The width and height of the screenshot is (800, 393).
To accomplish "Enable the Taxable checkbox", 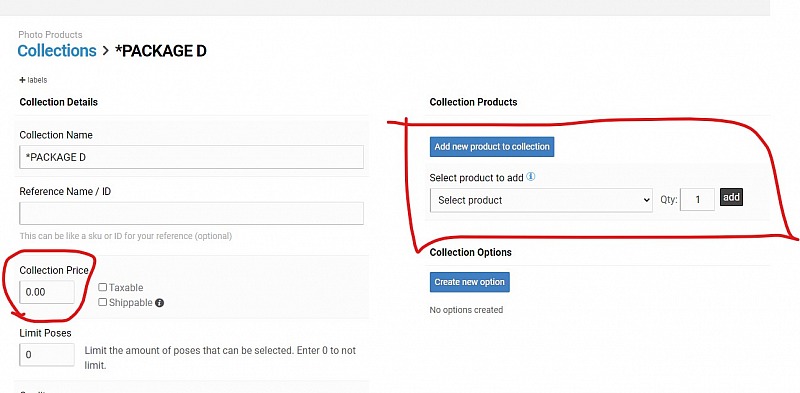I will pyautogui.click(x=103, y=287).
